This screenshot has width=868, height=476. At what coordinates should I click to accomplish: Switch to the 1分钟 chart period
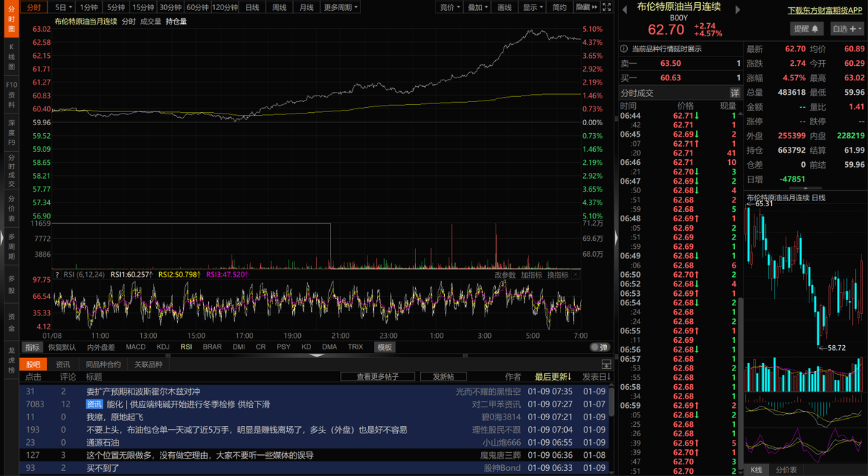tap(90, 7)
